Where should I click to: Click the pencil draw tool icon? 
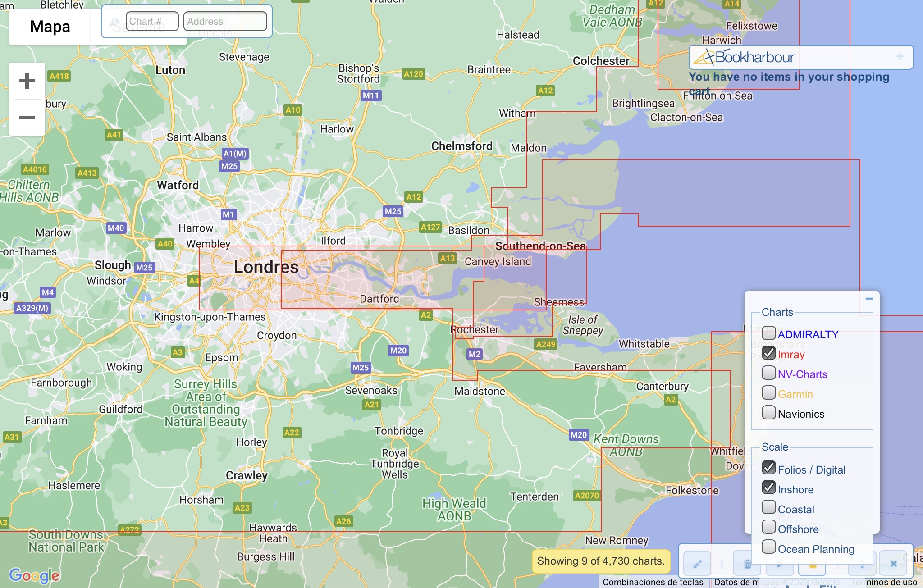(x=697, y=564)
